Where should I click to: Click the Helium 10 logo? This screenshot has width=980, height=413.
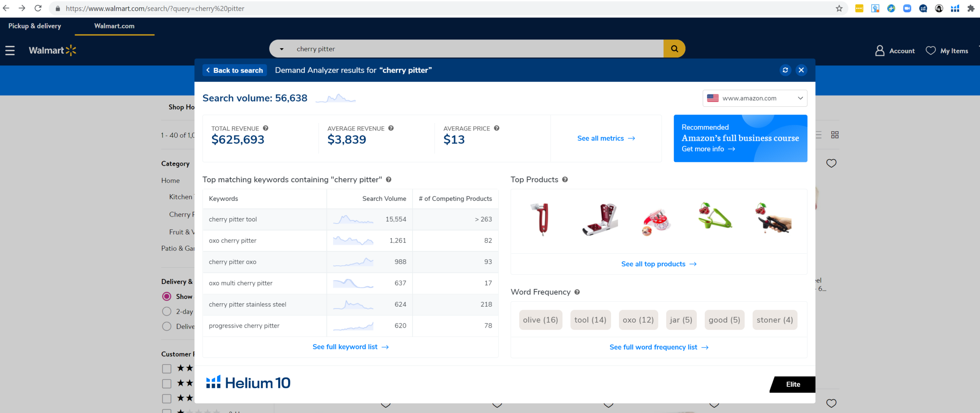[x=248, y=382]
